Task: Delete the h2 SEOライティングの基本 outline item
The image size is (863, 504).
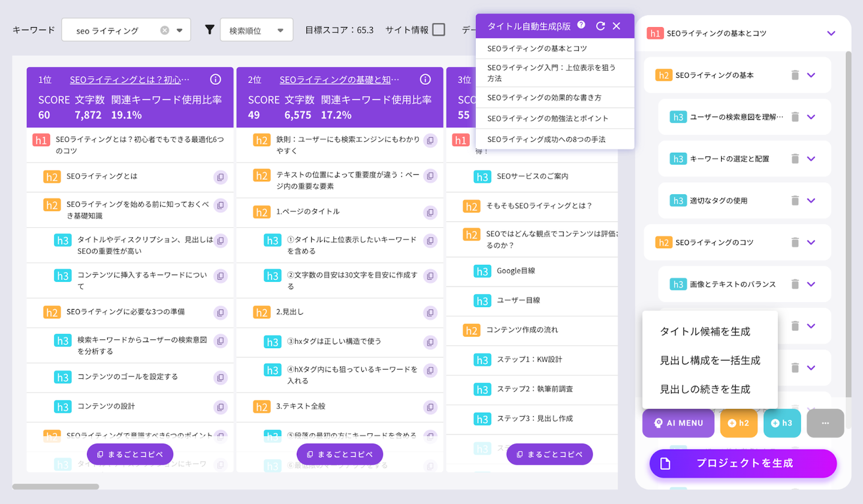Action: (795, 75)
